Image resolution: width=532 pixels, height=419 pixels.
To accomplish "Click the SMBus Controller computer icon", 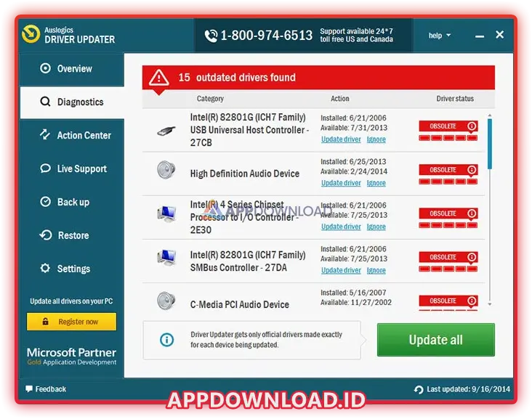I will 166,257.
